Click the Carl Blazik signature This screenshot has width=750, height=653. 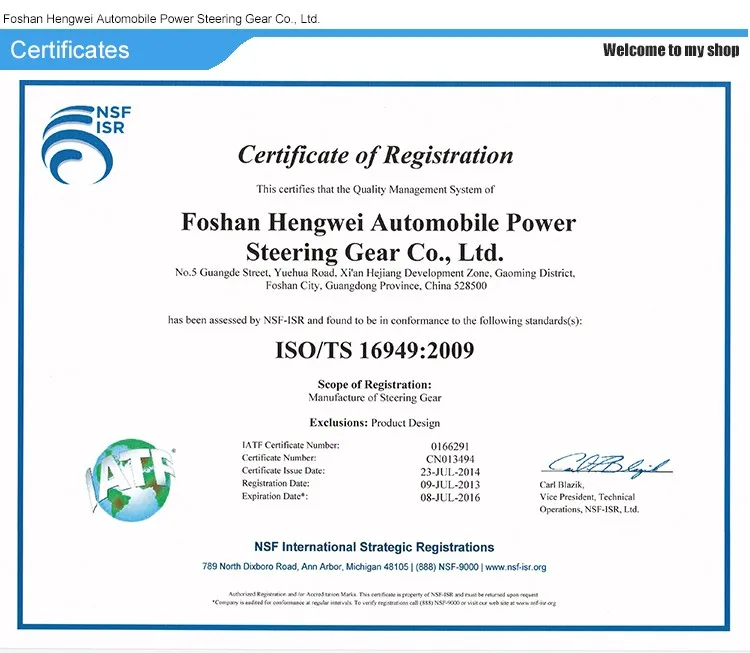607,465
